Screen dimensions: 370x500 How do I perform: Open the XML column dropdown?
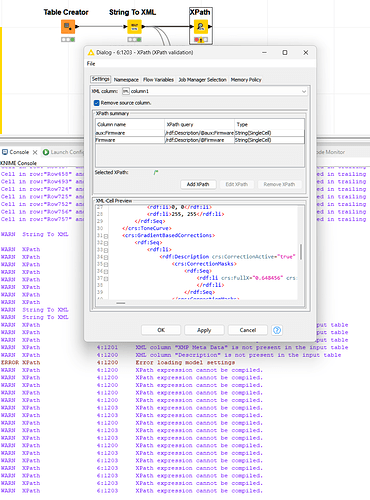click(x=304, y=91)
